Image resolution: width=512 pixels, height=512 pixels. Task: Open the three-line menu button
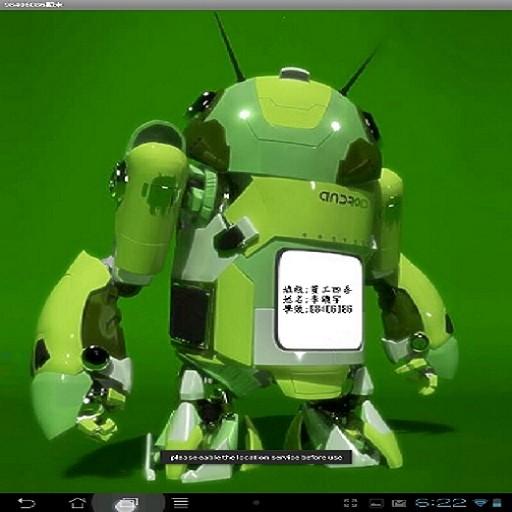(x=181, y=503)
